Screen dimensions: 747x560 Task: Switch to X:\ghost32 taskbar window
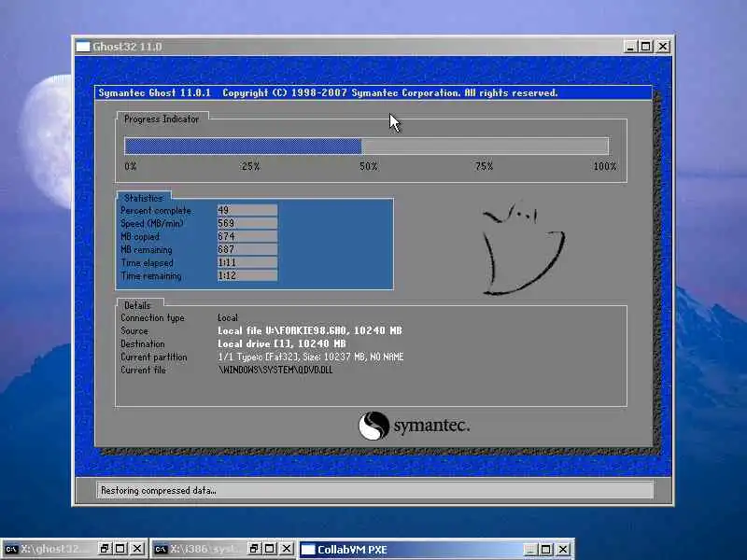coord(74,549)
